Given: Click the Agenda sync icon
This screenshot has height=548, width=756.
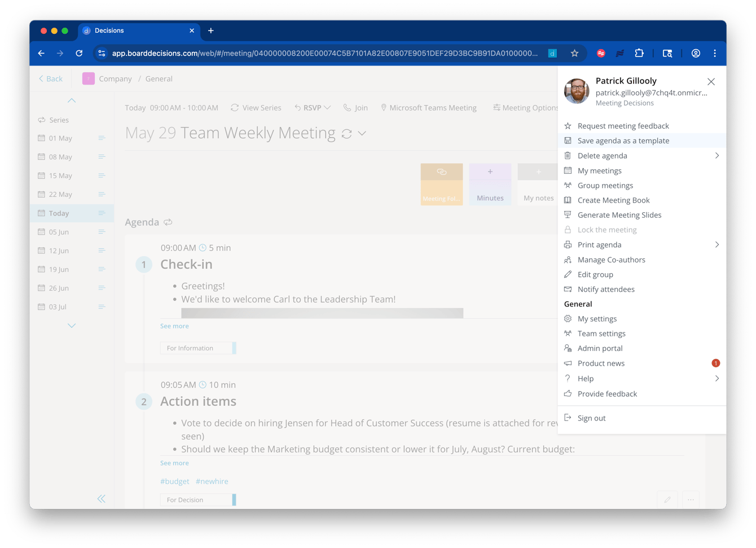Looking at the screenshot, I should click(168, 222).
